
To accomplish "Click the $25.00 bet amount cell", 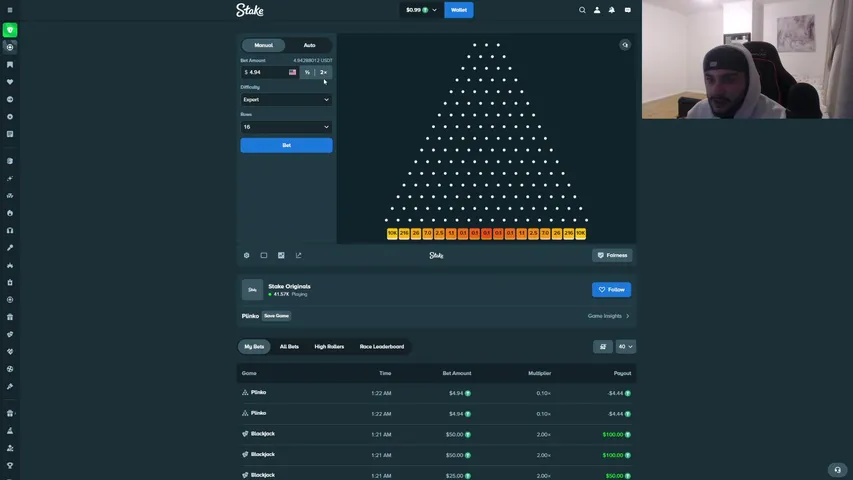I will point(457,476).
